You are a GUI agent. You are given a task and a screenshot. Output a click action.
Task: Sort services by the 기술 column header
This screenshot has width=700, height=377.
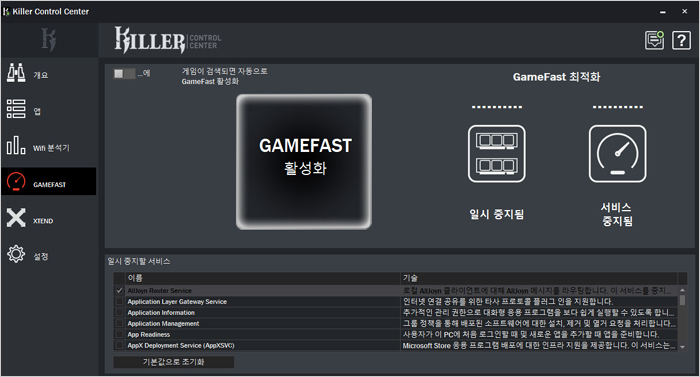click(x=539, y=278)
